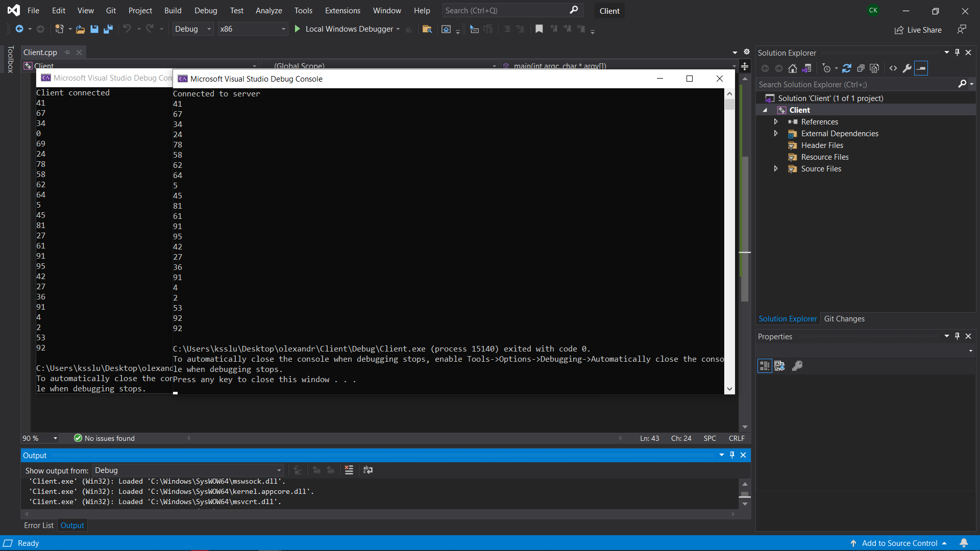Open the Local Windows Debugger dropdown arrow
This screenshot has width=980, height=551.
tap(398, 29)
